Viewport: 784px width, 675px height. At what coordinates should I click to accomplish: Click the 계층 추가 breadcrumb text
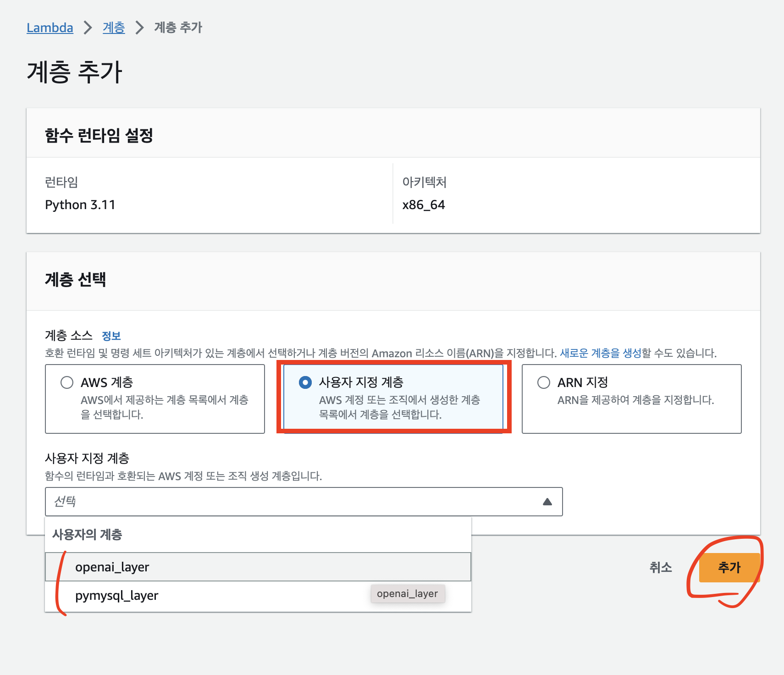[178, 28]
